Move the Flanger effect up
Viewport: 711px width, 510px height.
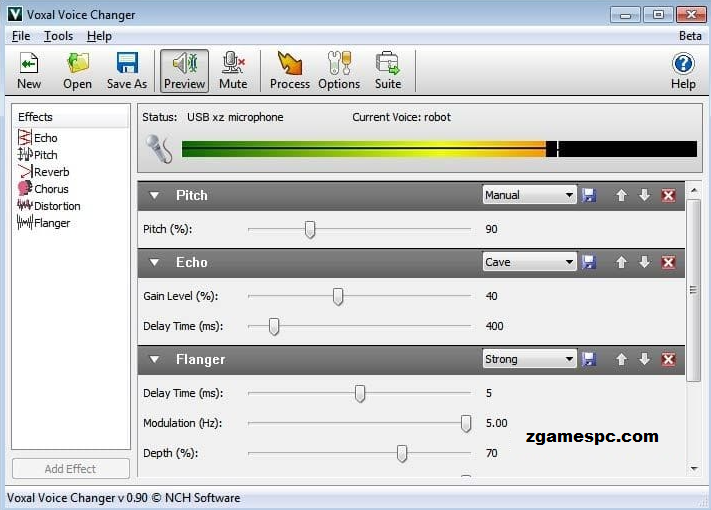point(621,359)
